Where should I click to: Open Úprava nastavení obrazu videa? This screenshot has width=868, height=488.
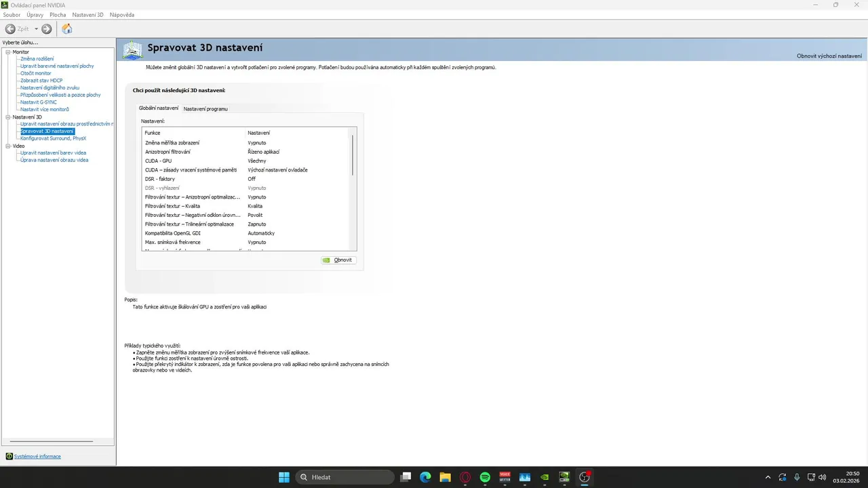point(54,160)
